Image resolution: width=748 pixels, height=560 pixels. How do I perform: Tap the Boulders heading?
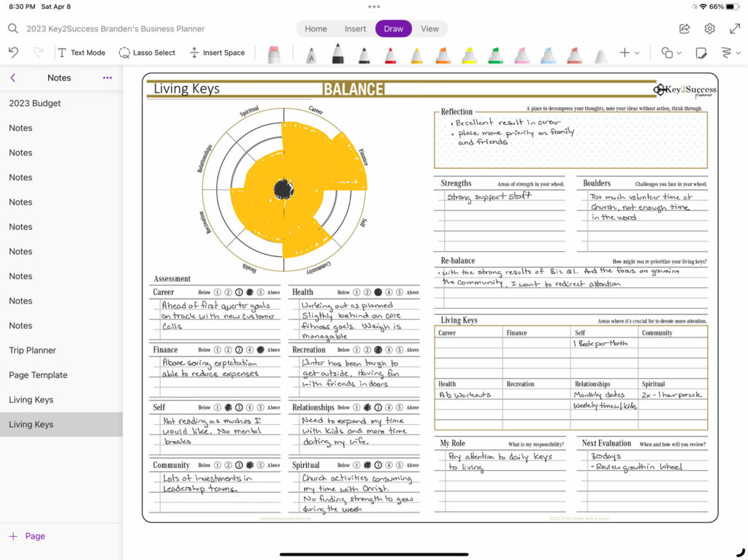click(x=596, y=183)
